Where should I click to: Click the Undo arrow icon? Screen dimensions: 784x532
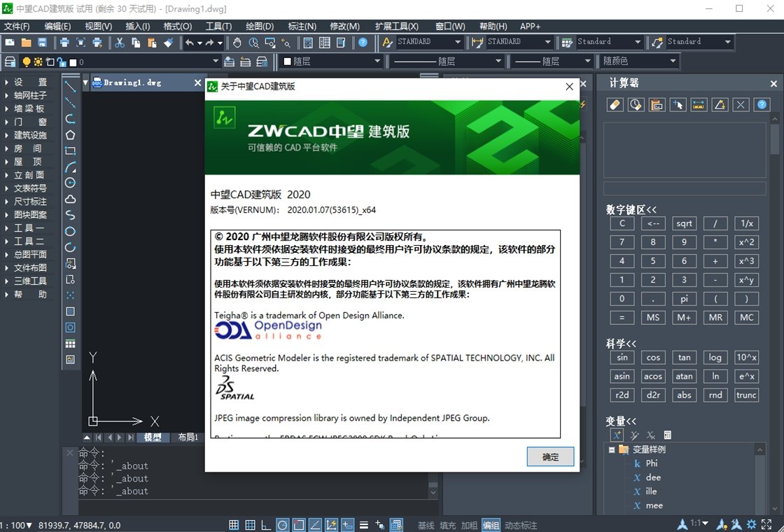click(190, 43)
